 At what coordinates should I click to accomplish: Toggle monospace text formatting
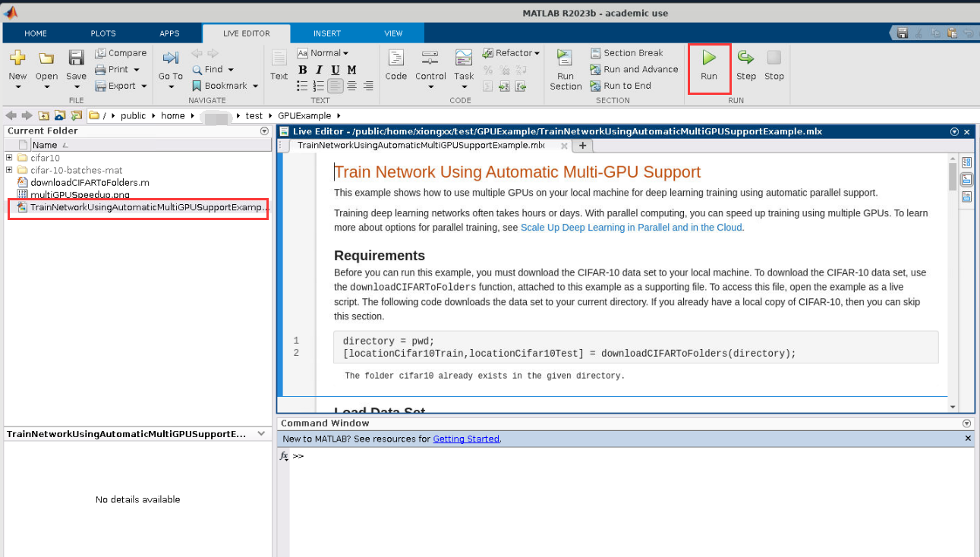[x=351, y=70]
